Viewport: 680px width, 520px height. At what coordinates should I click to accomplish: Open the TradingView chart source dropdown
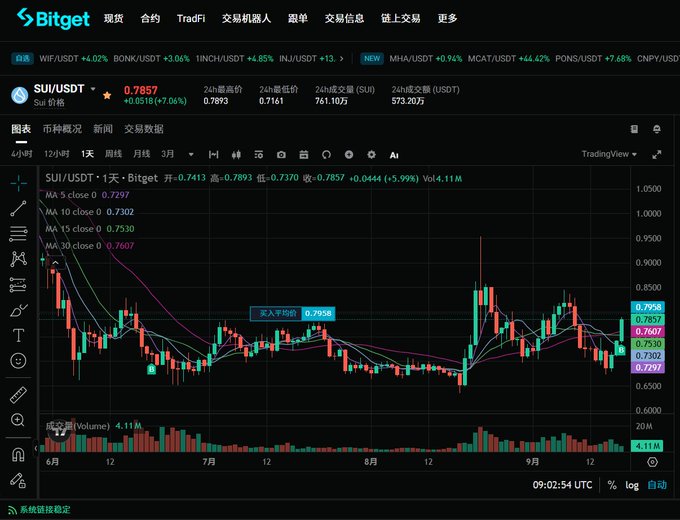[x=609, y=154]
